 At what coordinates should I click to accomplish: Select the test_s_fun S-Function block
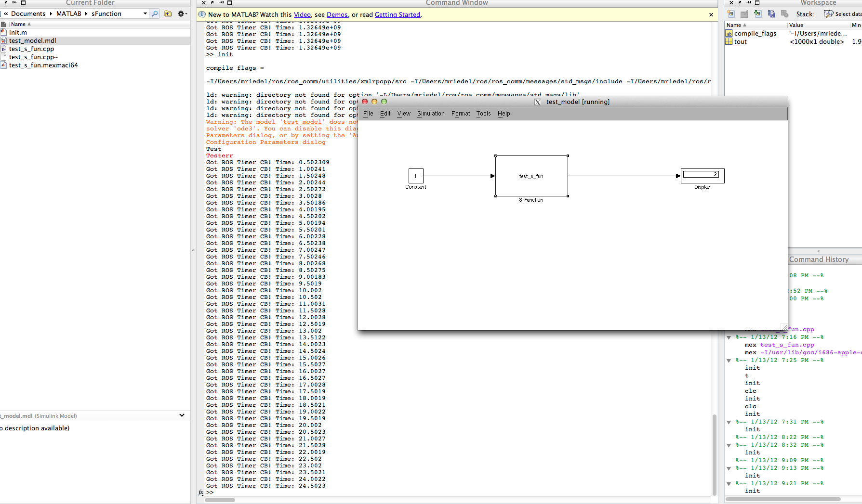click(531, 176)
